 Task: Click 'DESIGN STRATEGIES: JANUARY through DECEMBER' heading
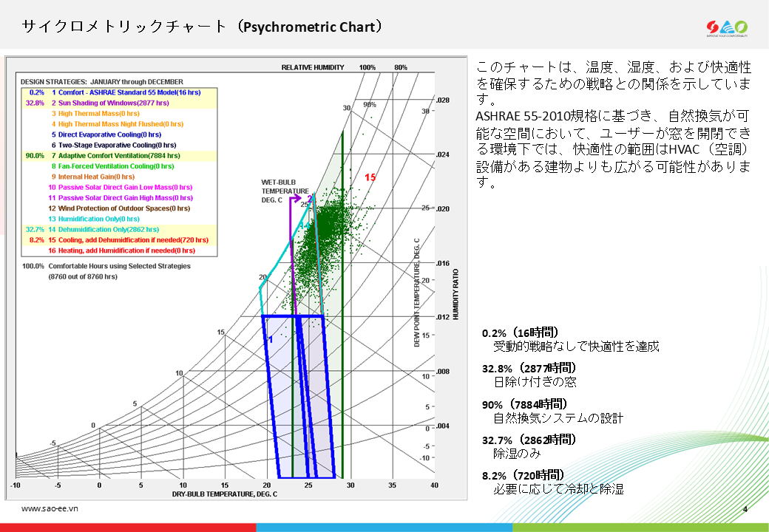pos(102,82)
